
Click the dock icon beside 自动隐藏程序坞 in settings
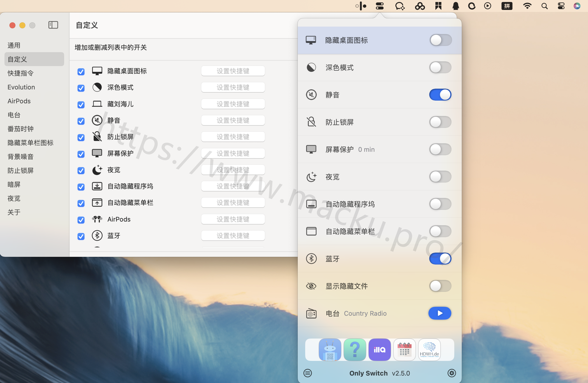[97, 186]
